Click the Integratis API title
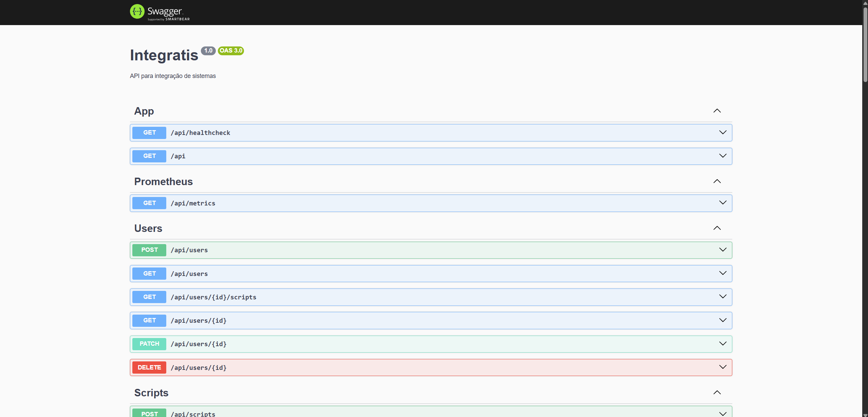This screenshot has height=417, width=868. [x=164, y=55]
